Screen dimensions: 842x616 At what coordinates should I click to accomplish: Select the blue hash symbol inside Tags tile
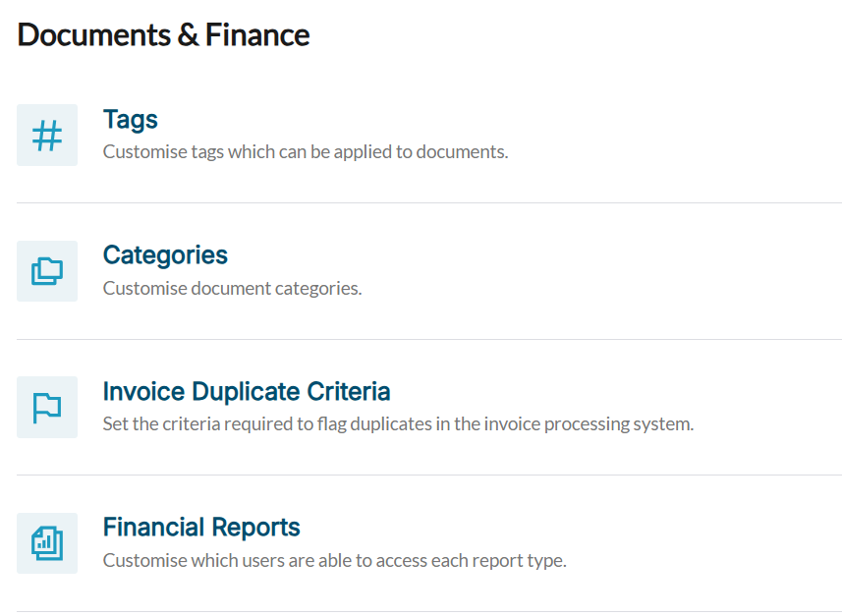click(x=46, y=135)
